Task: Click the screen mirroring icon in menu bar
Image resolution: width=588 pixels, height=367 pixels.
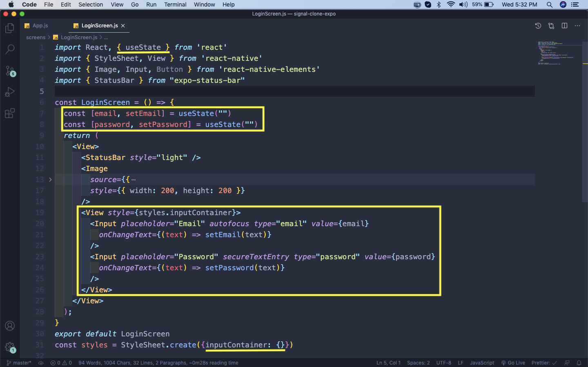Action: tap(417, 4)
